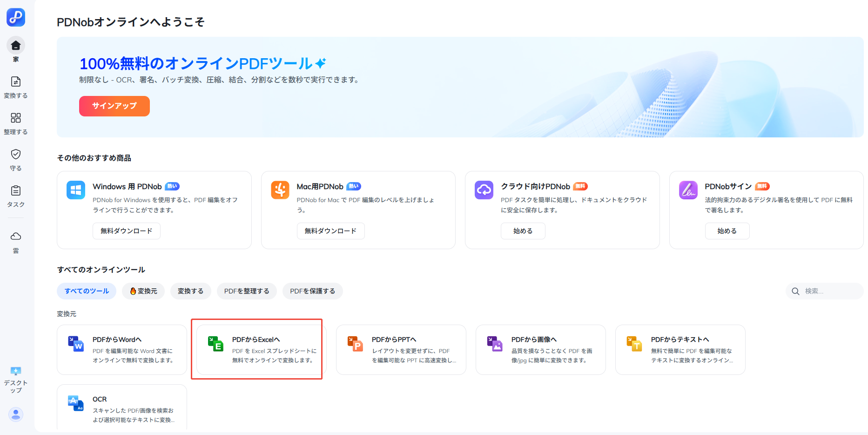Open the PDFからWordへ tool card title
This screenshot has height=435, width=868.
[117, 340]
